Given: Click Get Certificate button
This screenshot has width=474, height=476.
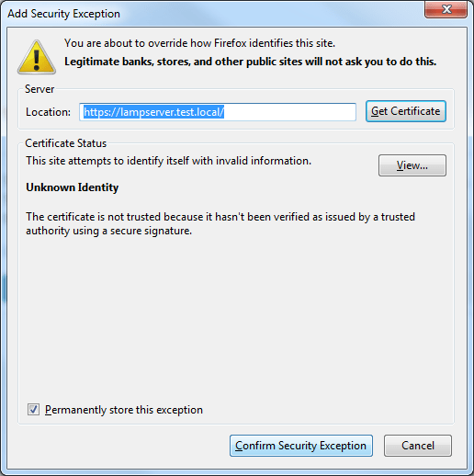Looking at the screenshot, I should (406, 111).
